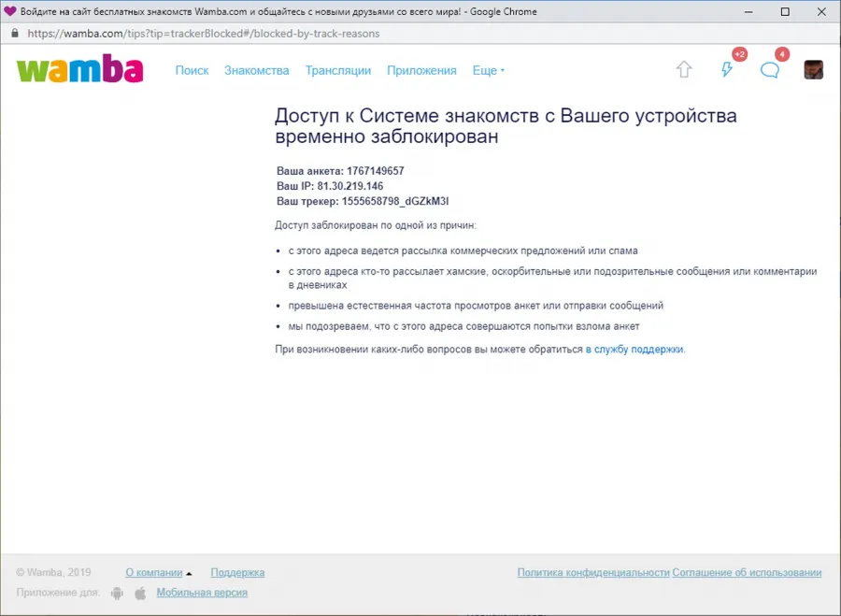Image resolution: width=841 pixels, height=616 pixels.
Task: Click the purple heart favicon in title bar
Action: coord(9,11)
